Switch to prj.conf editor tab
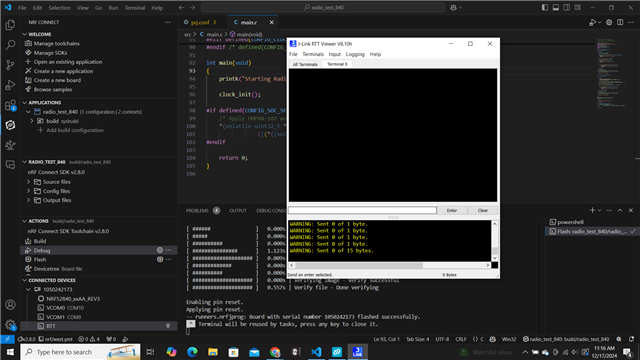Image resolution: width=640 pixels, height=360 pixels. 200,22
